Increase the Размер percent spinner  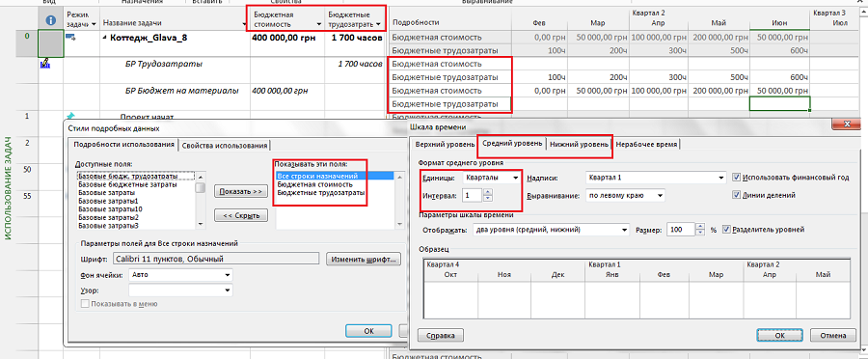(x=701, y=226)
